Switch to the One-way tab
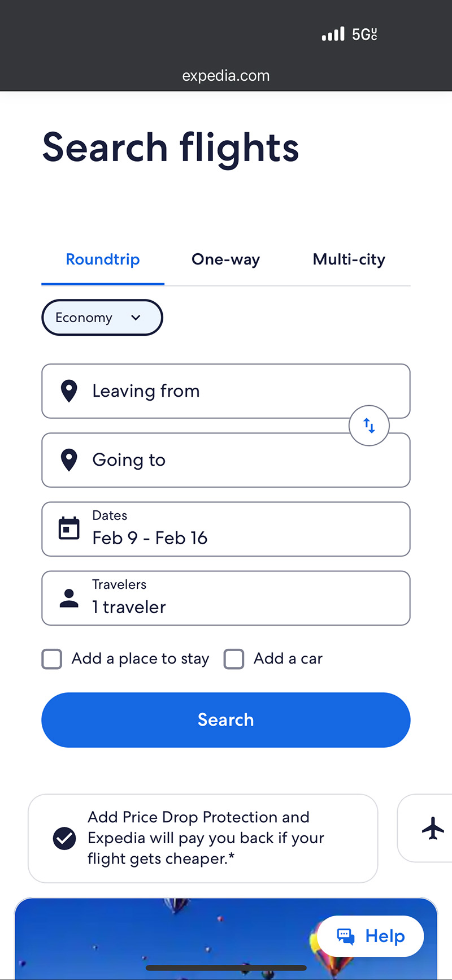 point(225,259)
